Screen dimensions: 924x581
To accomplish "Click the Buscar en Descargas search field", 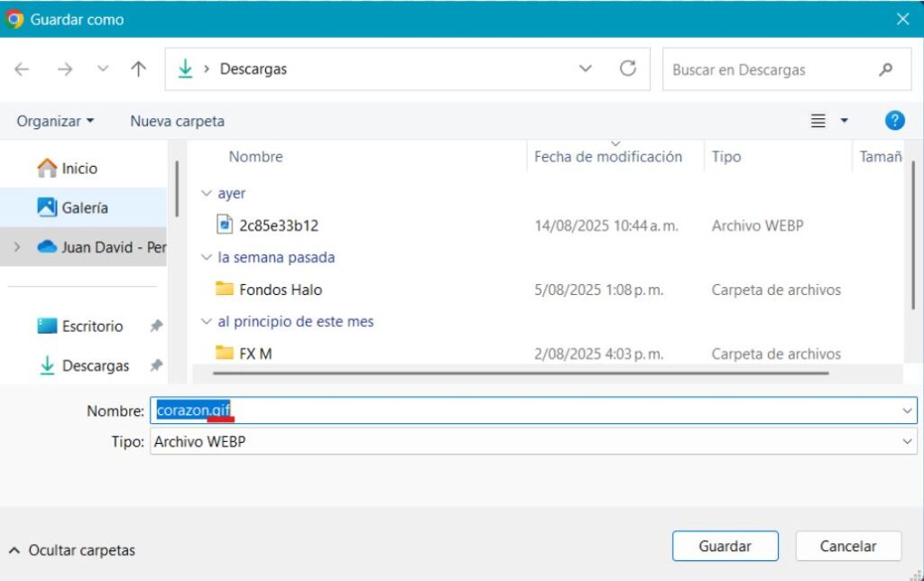I will pos(772,69).
